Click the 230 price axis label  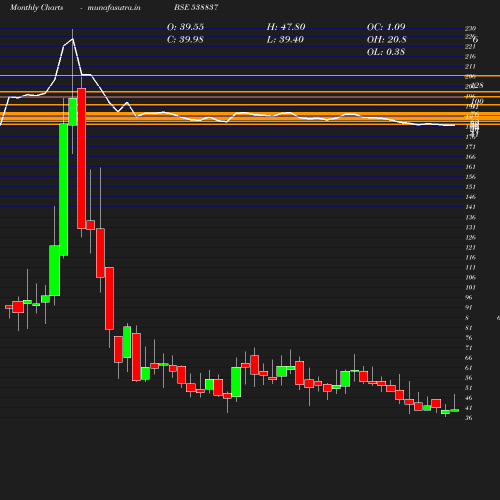(x=470, y=29)
